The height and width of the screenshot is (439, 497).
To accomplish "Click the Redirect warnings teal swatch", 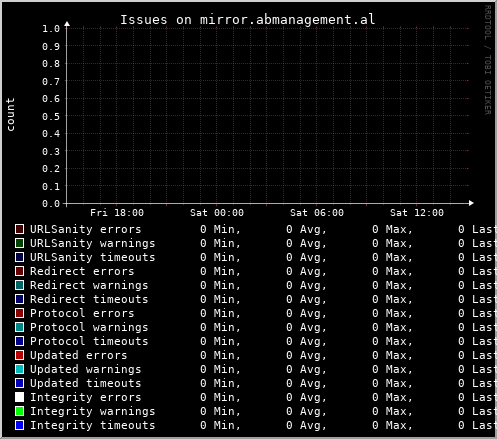I will (20, 285).
